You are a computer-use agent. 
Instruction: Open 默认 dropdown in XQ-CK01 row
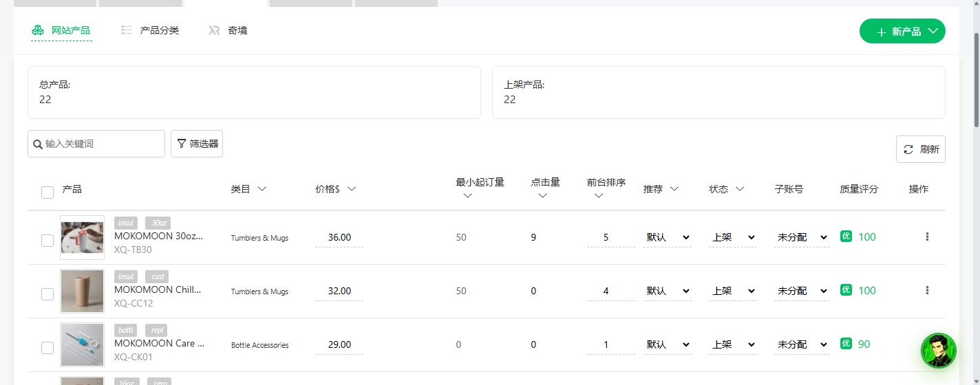(x=668, y=344)
